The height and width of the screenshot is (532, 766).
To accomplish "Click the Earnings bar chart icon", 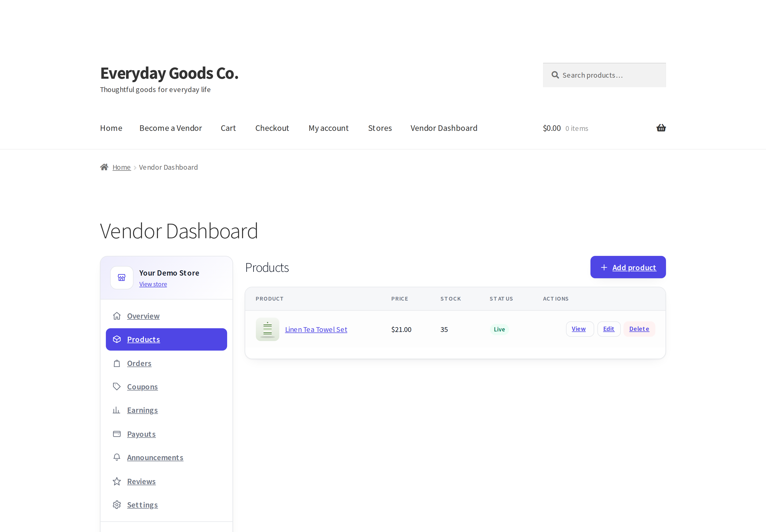I will click(117, 410).
